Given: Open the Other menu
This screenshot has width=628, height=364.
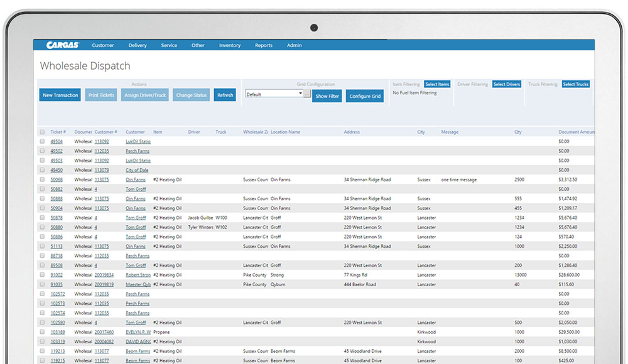Looking at the screenshot, I should [198, 45].
